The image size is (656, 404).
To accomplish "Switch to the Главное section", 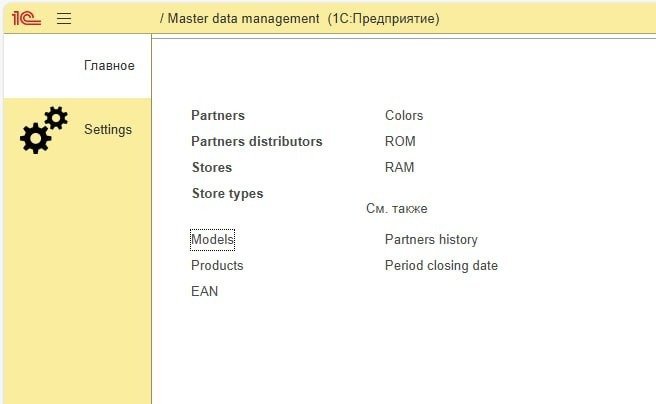I will [x=109, y=66].
